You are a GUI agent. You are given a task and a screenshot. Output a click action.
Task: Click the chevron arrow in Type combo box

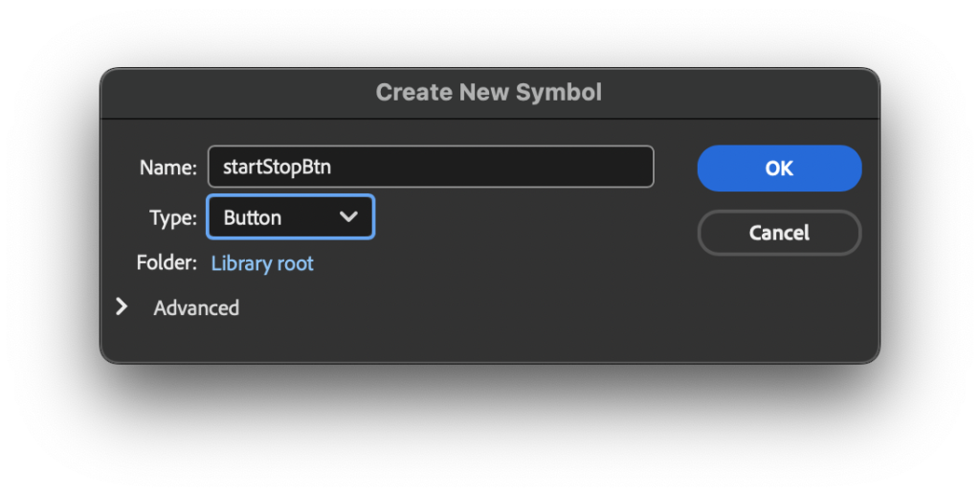pos(348,217)
